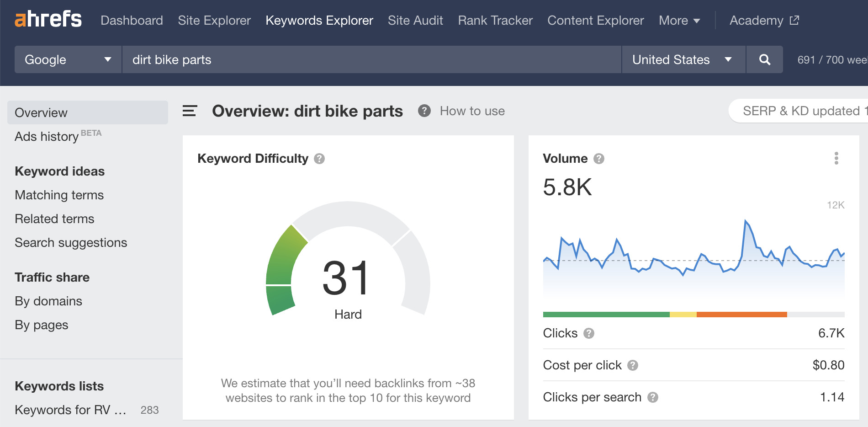Open the Google search engine selector

pyautogui.click(x=67, y=59)
